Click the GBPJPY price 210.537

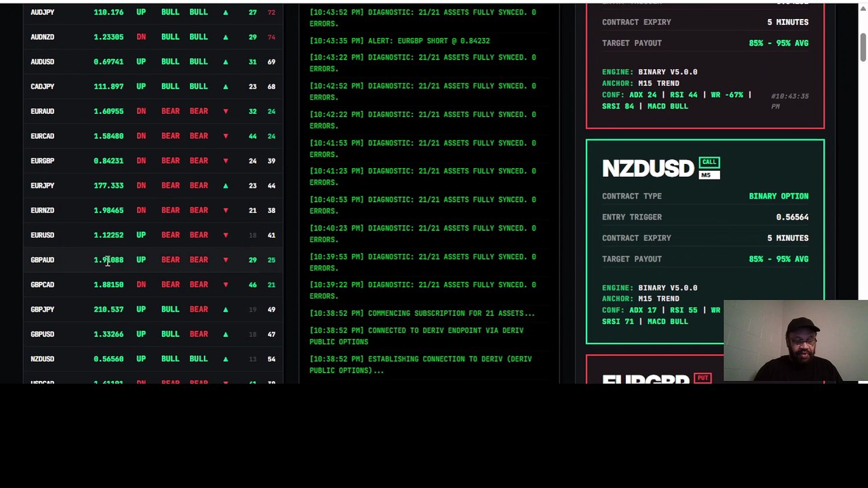pyautogui.click(x=108, y=309)
